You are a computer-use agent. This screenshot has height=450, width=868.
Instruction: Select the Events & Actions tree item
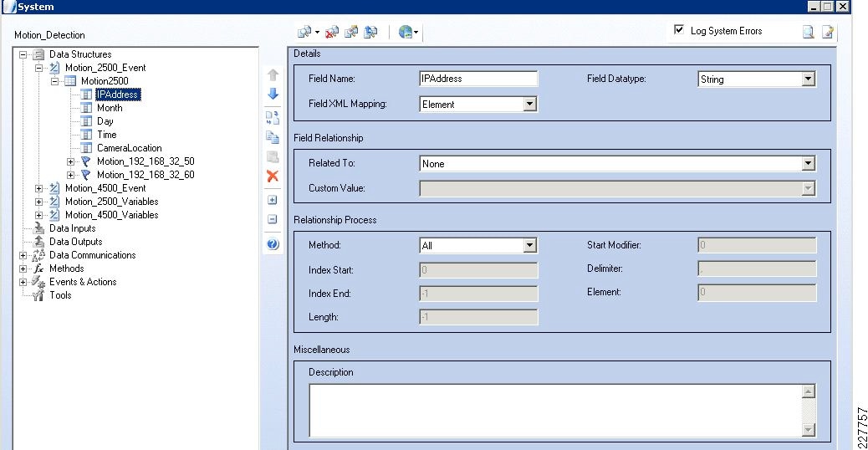[83, 282]
